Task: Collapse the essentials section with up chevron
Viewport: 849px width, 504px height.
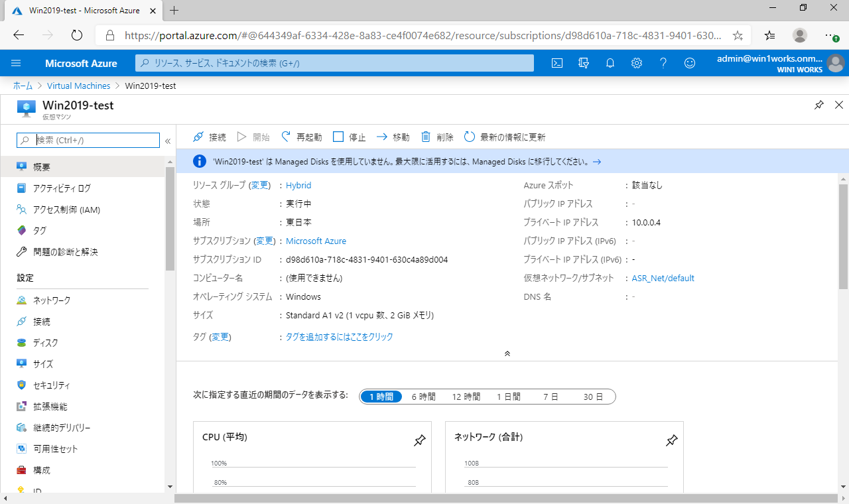Action: [507, 353]
